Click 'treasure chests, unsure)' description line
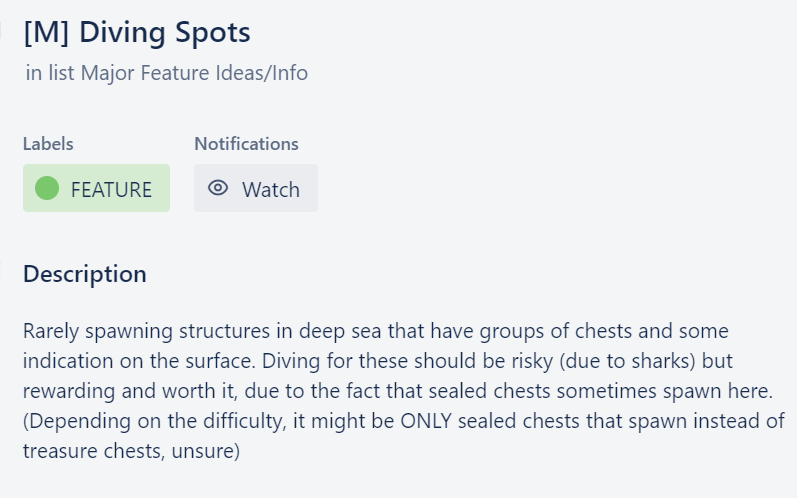Viewport: 797px width, 498px height. point(131,451)
